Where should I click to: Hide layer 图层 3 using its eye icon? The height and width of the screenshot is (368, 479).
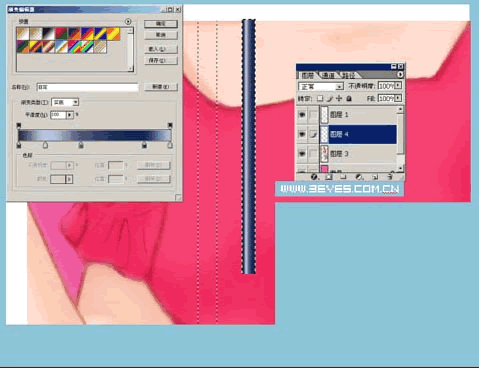coord(302,153)
